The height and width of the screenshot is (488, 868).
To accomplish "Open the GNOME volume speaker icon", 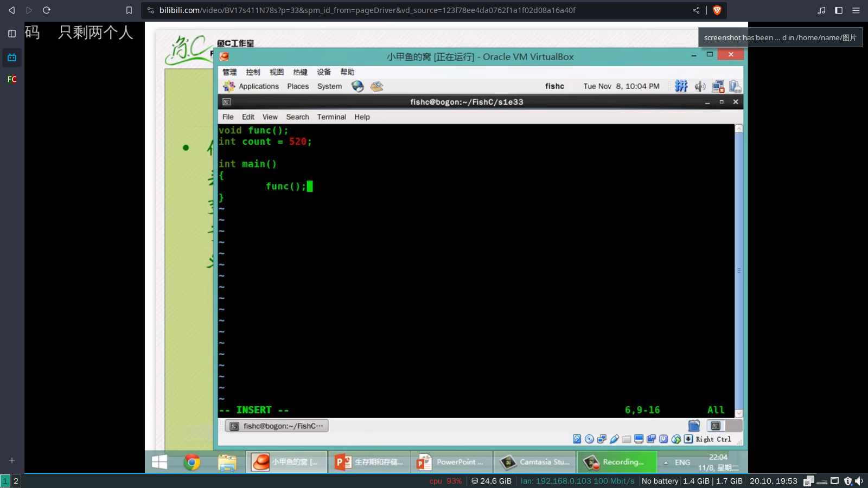I will 700,86.
